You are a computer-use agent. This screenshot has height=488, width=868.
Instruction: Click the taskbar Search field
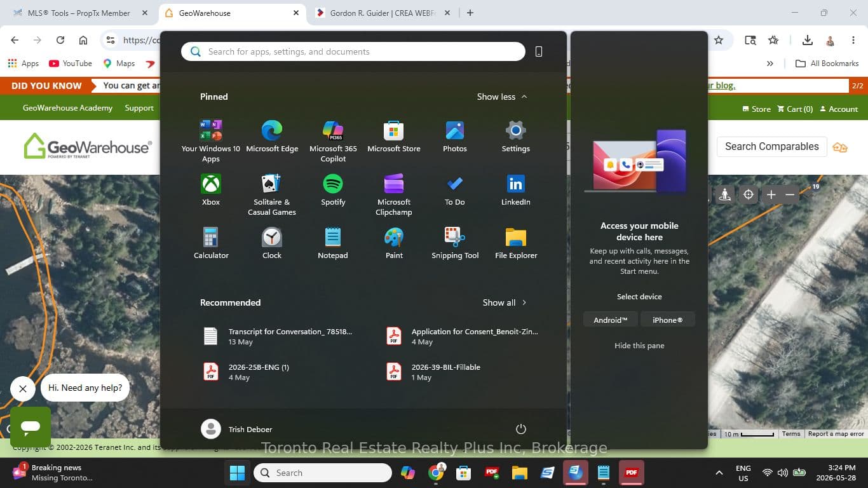323,473
